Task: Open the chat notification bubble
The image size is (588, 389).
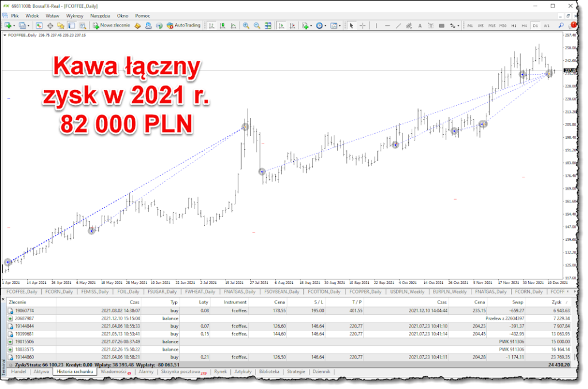Action: click(x=572, y=25)
